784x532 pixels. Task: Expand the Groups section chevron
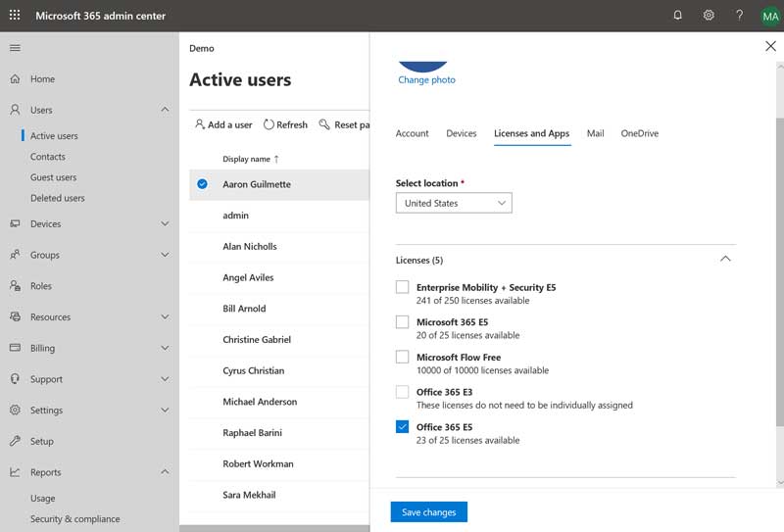coord(165,255)
